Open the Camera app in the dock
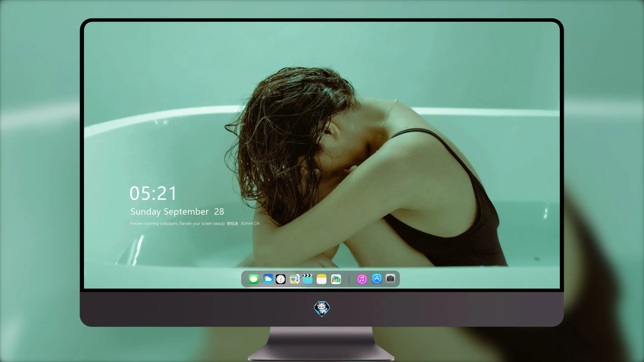This screenshot has width=644, height=362. click(390, 279)
